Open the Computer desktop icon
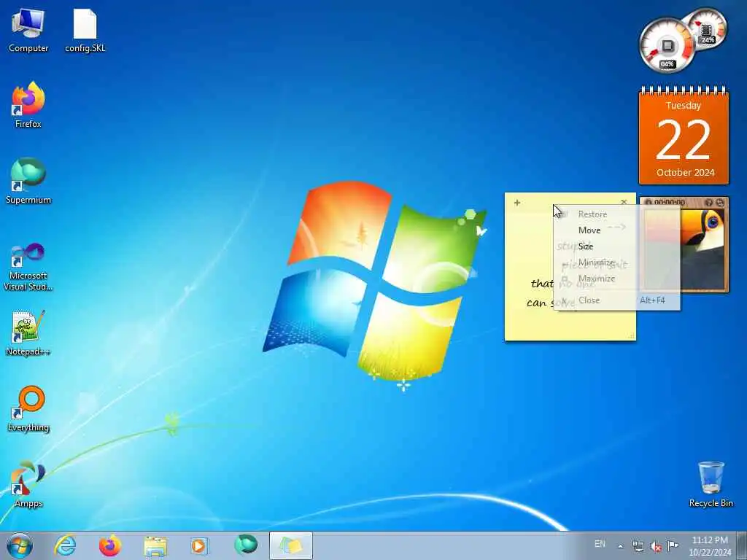747x560 pixels. [x=28, y=31]
